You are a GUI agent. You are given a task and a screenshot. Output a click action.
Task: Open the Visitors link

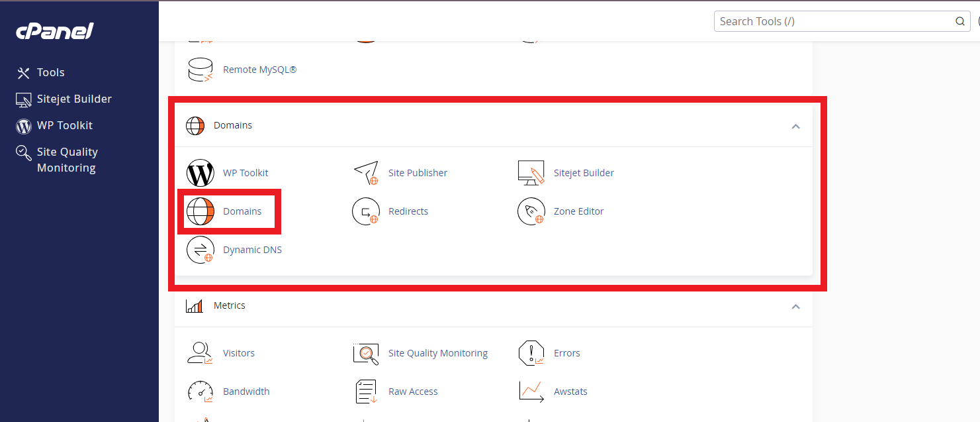point(239,353)
